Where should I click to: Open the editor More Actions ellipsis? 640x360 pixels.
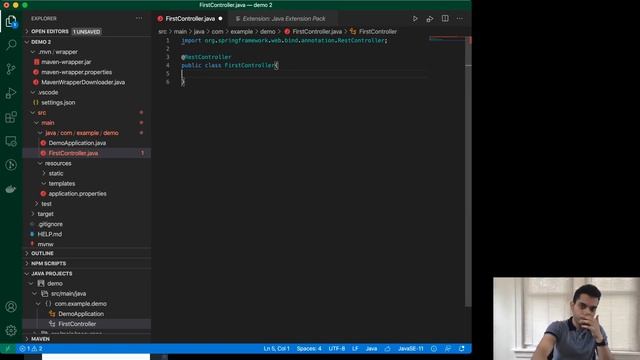click(x=460, y=19)
